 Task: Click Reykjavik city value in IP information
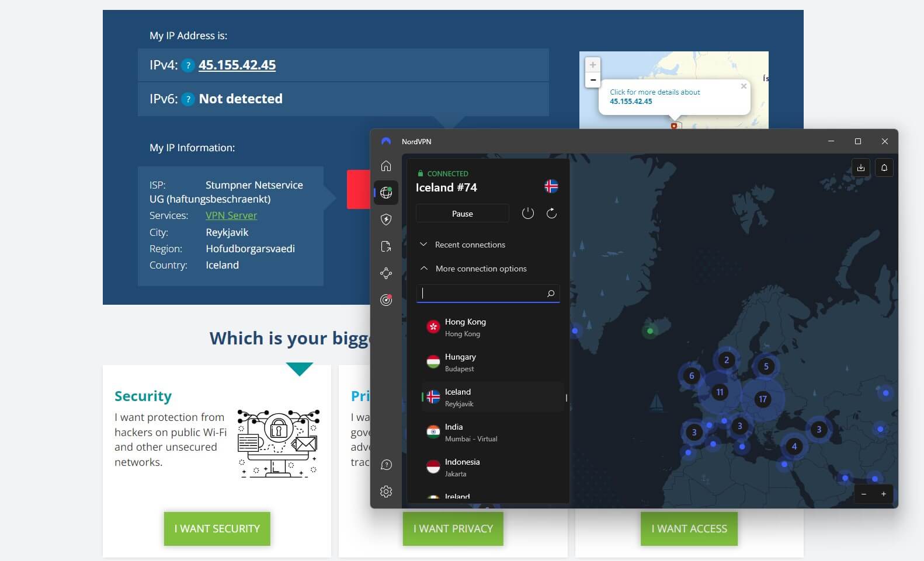(227, 232)
